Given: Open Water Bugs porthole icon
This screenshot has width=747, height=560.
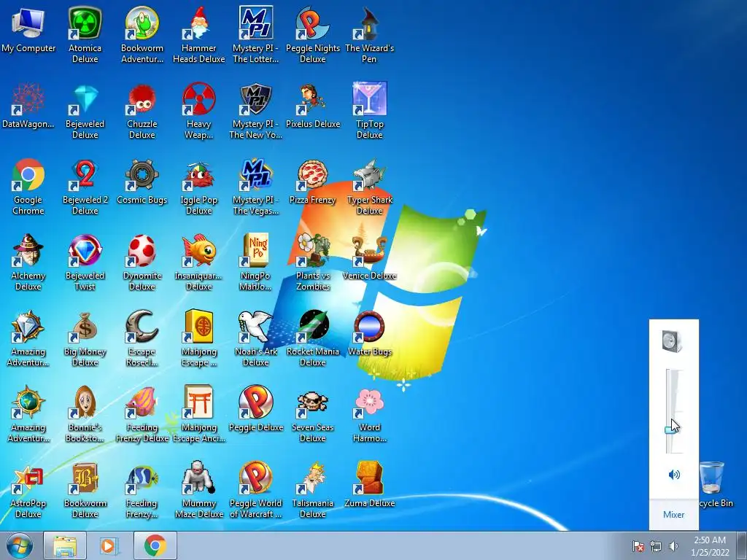Looking at the screenshot, I should click(x=369, y=333).
